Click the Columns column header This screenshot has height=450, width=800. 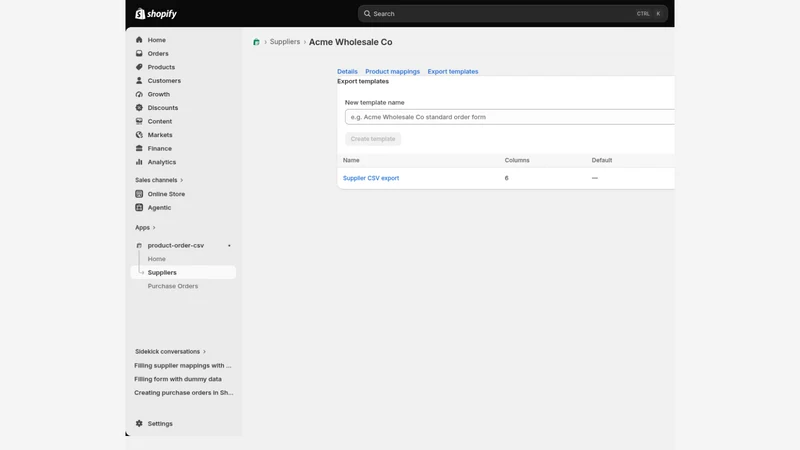click(517, 160)
